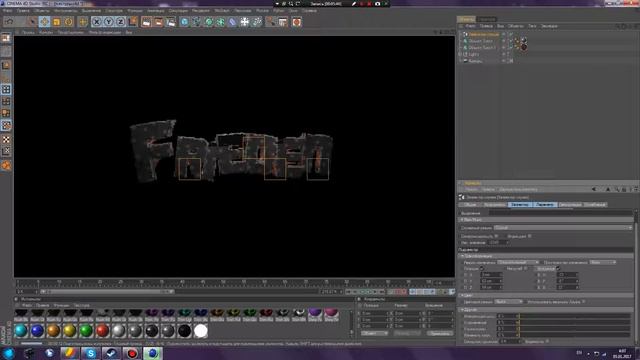Toggle the Position checkbox in Transform section
Screen dimensions: 640x360
(482, 269)
